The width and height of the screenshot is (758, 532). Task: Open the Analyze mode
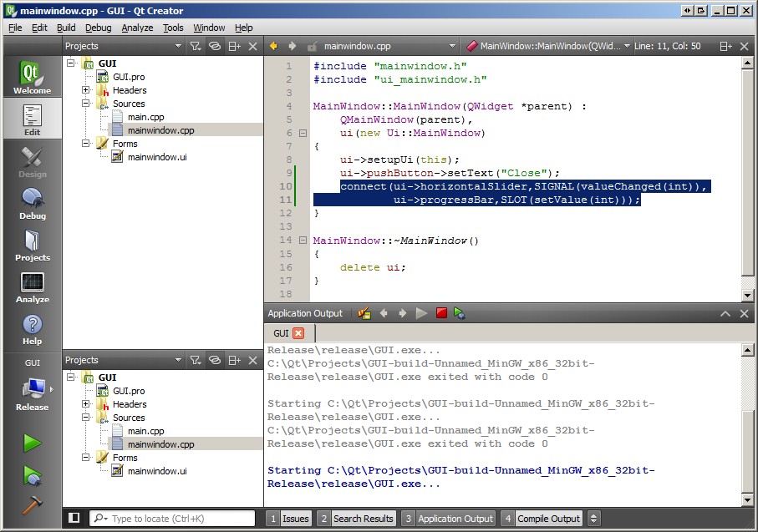click(x=32, y=287)
